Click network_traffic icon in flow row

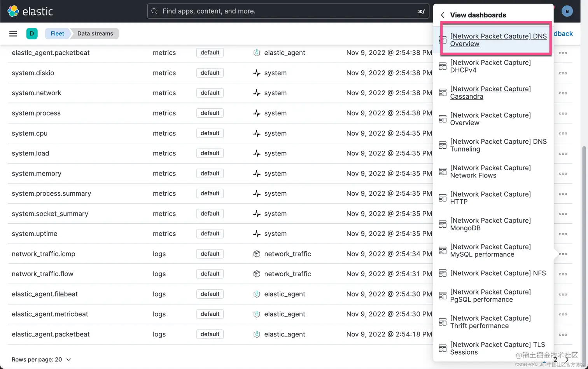pyautogui.click(x=257, y=274)
